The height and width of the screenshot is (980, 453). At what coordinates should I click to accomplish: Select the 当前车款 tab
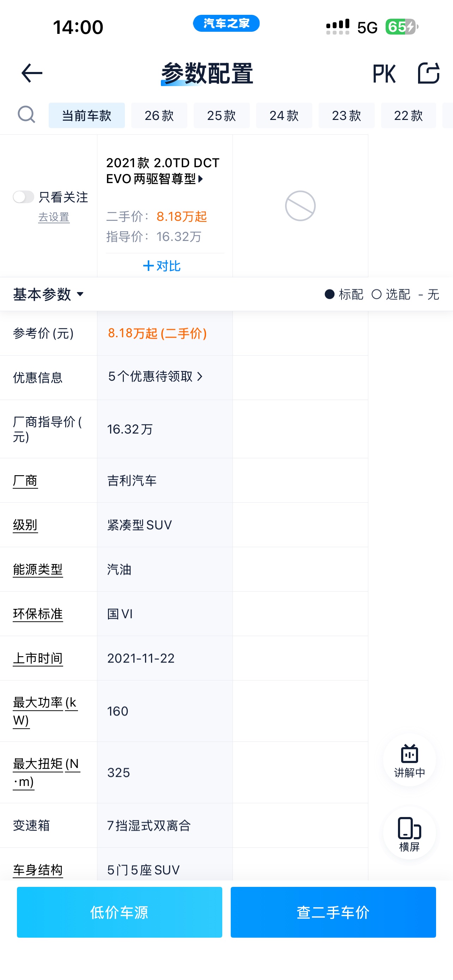point(87,115)
